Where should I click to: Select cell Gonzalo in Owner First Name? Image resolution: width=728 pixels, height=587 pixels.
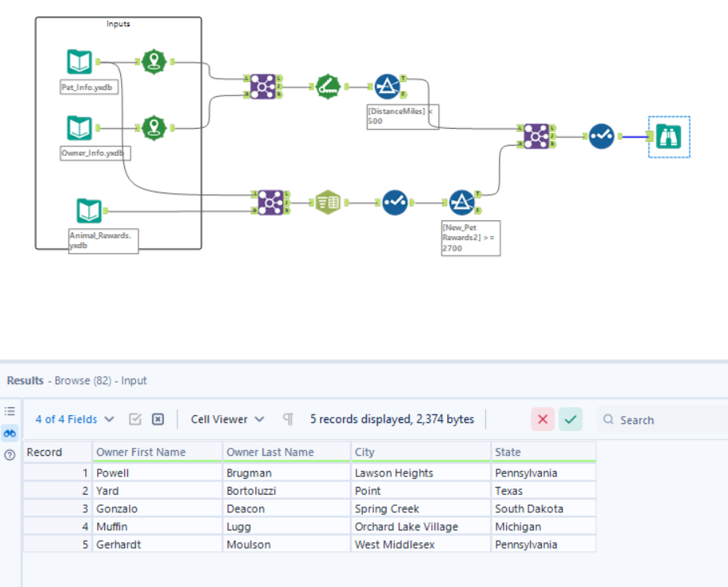tap(158, 508)
